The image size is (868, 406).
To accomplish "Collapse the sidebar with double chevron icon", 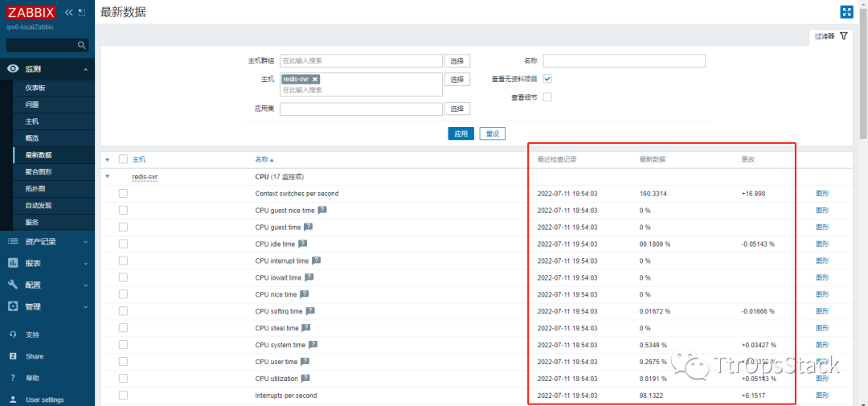I will 68,12.
